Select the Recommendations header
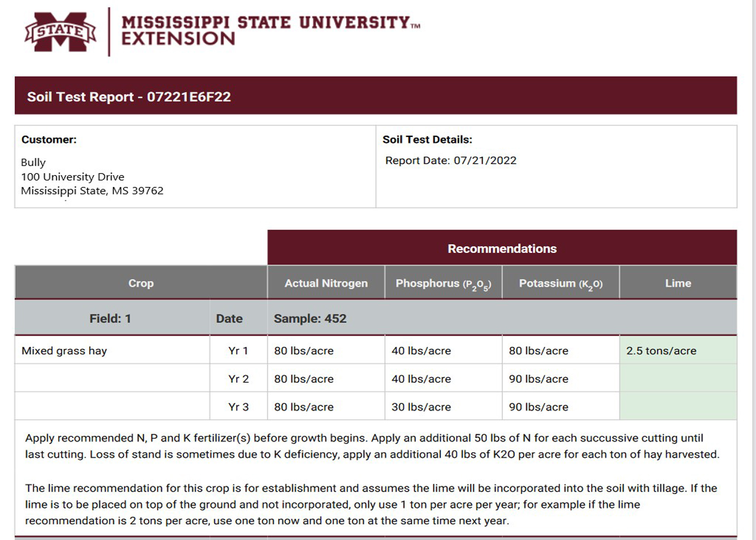 (x=502, y=248)
